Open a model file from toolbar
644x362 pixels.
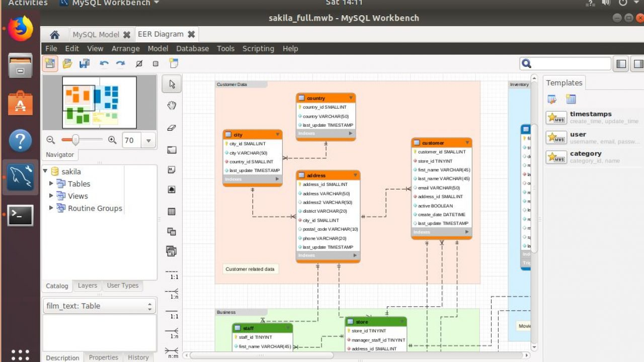point(67,63)
